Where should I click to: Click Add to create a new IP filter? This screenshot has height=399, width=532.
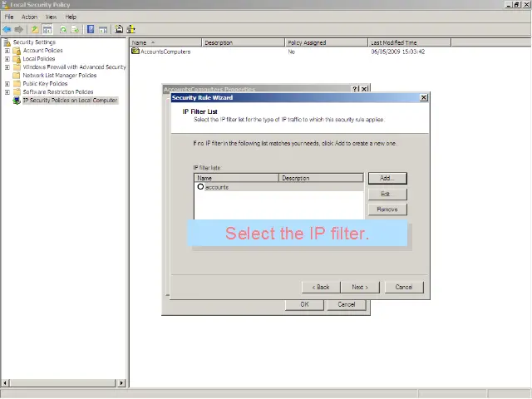[387, 178]
